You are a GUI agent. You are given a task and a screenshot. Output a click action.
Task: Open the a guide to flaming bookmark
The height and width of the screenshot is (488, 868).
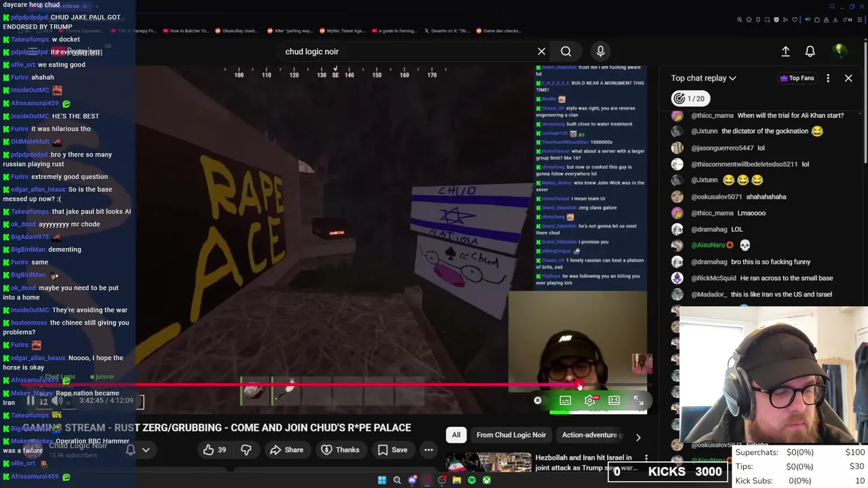click(x=393, y=30)
